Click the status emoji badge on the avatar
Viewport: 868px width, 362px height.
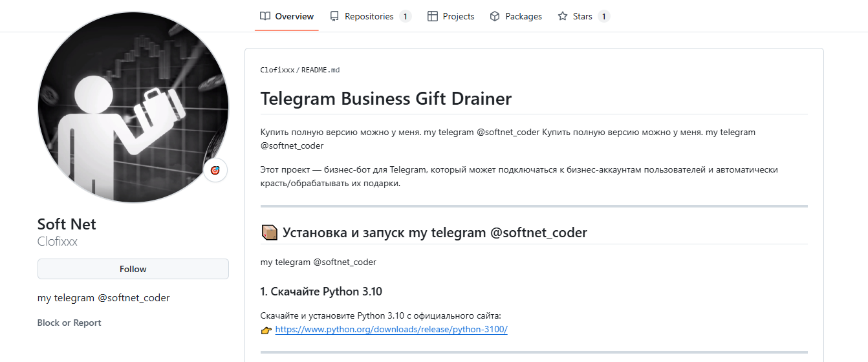click(x=215, y=170)
